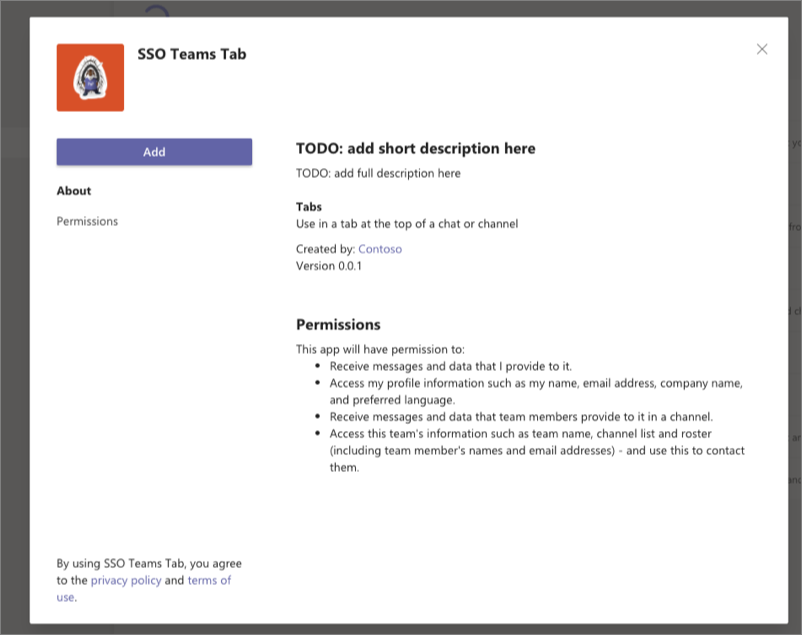Click 'This app will have permission to:' text
The width and height of the screenshot is (802, 635).
click(x=380, y=349)
